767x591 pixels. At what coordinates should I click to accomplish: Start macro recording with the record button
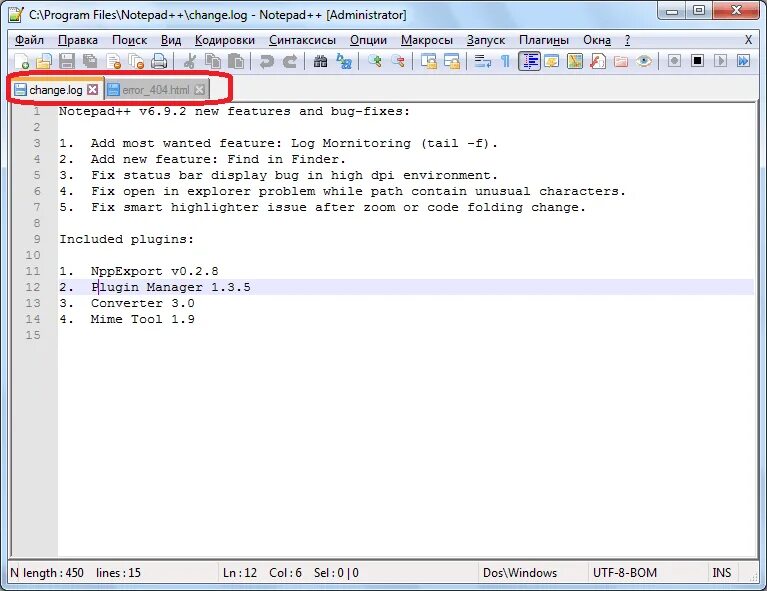click(x=675, y=62)
